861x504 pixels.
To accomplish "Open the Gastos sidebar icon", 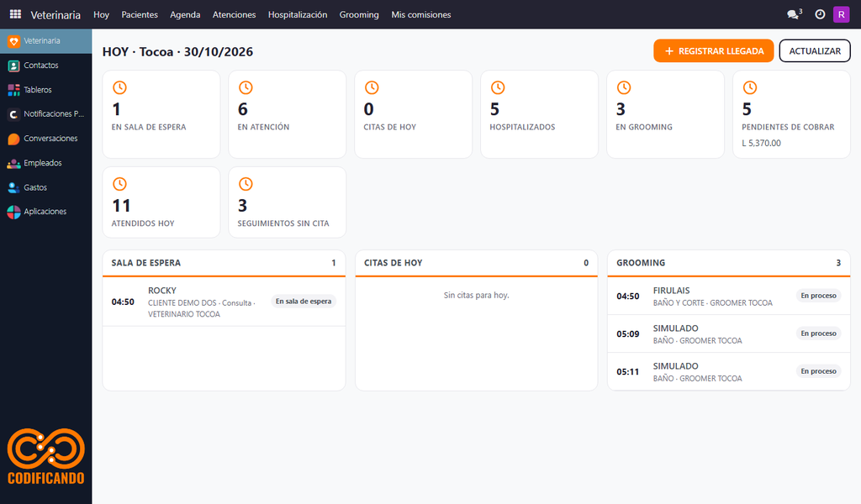I will coord(13,187).
